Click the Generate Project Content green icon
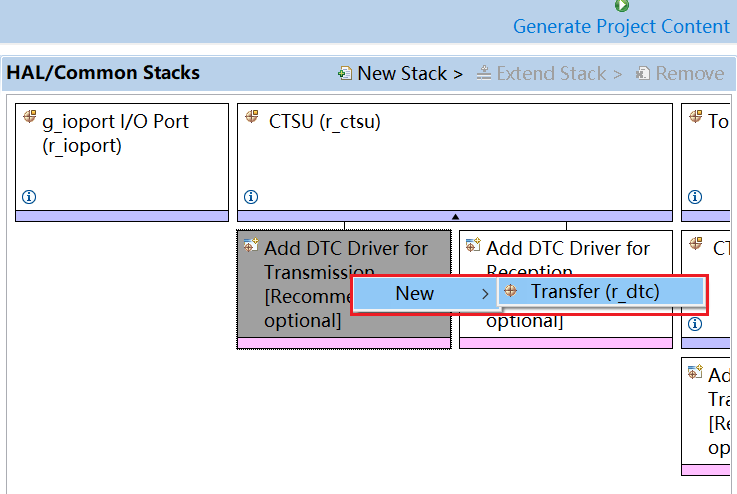 (622, 6)
